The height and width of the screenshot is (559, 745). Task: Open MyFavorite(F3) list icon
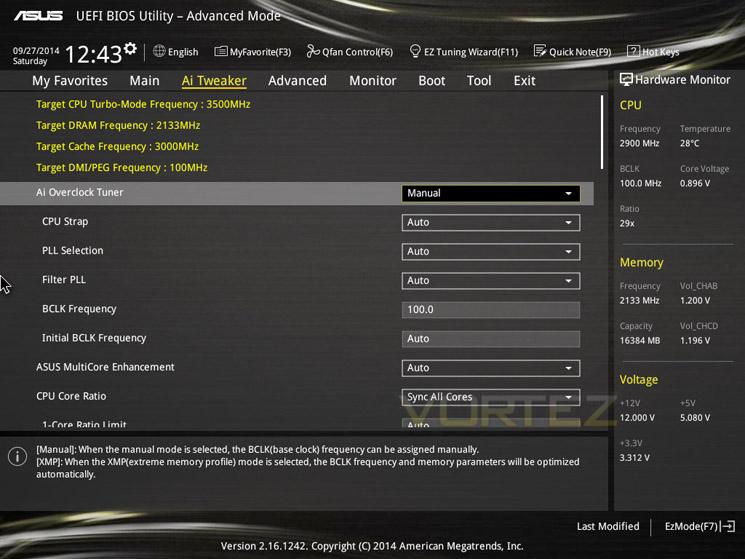[x=220, y=51]
